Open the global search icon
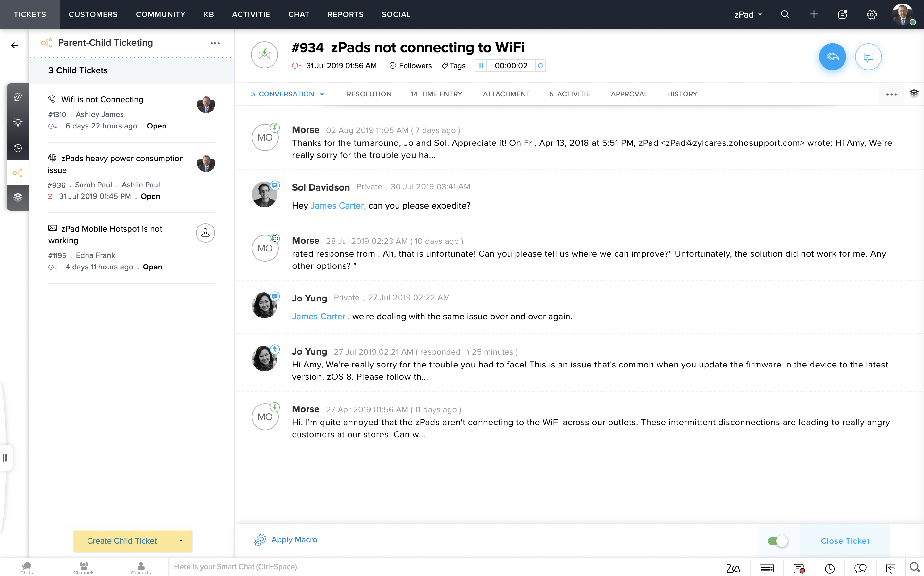Viewport: 924px width, 576px height. 785,14
